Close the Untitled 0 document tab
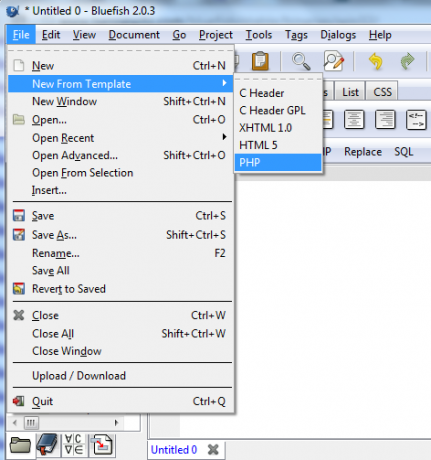The width and height of the screenshot is (431, 460). [x=213, y=450]
